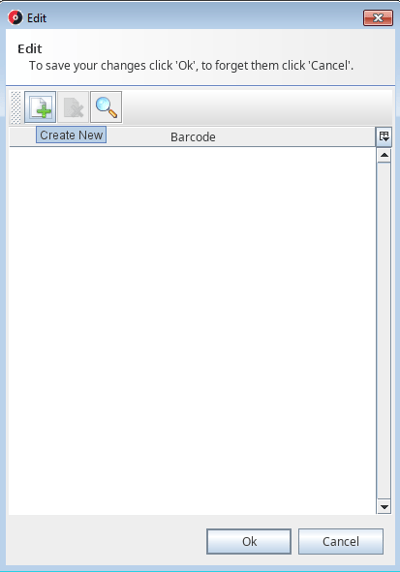Click the vertical scrollbar track

pos(384,331)
